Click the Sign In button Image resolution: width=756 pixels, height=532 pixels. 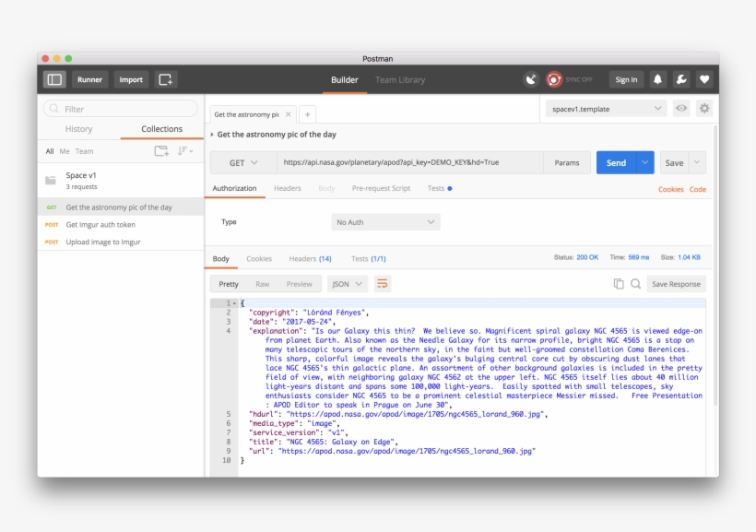626,79
